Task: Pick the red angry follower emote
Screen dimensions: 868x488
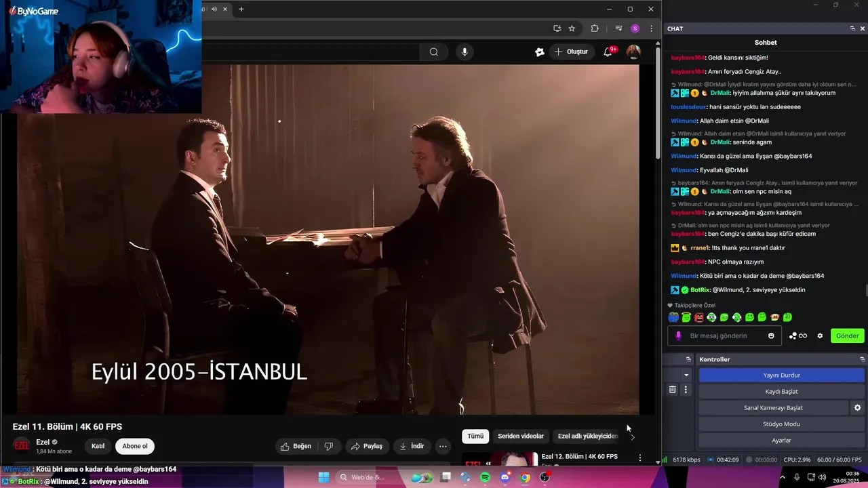Action: [x=698, y=317]
